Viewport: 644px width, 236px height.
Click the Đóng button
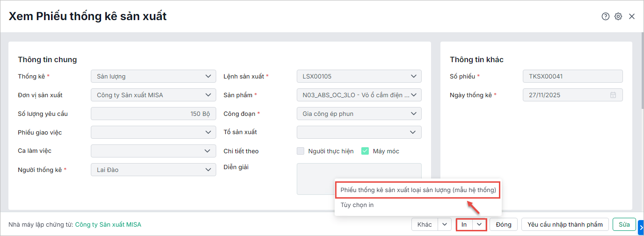click(504, 224)
